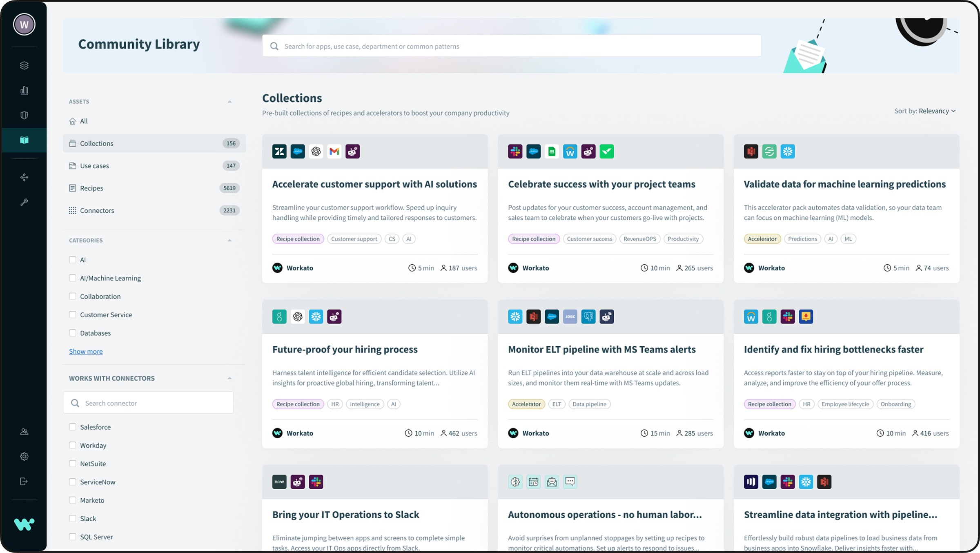This screenshot has width=980, height=553.
Task: Collapse the Works With Connectors section
Action: pos(229,378)
